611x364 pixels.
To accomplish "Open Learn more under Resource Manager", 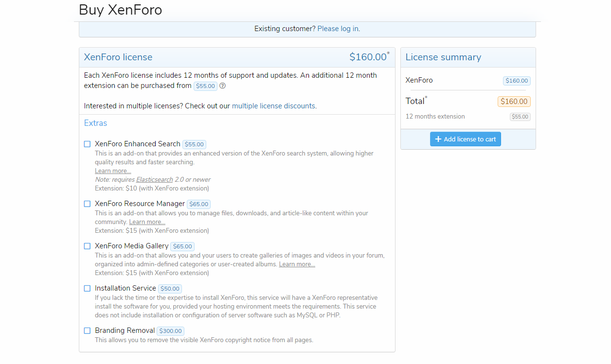I will 147,222.
